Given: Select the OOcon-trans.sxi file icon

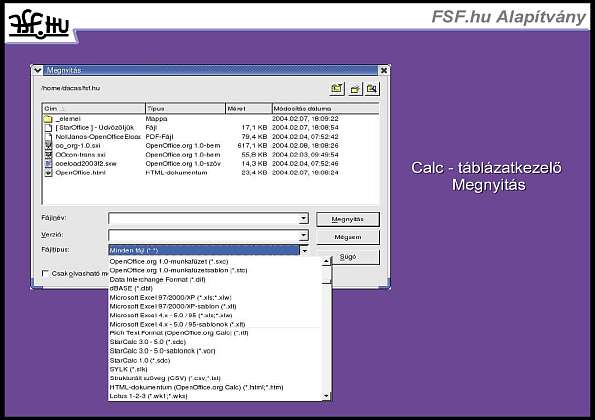Looking at the screenshot, I should point(48,155).
